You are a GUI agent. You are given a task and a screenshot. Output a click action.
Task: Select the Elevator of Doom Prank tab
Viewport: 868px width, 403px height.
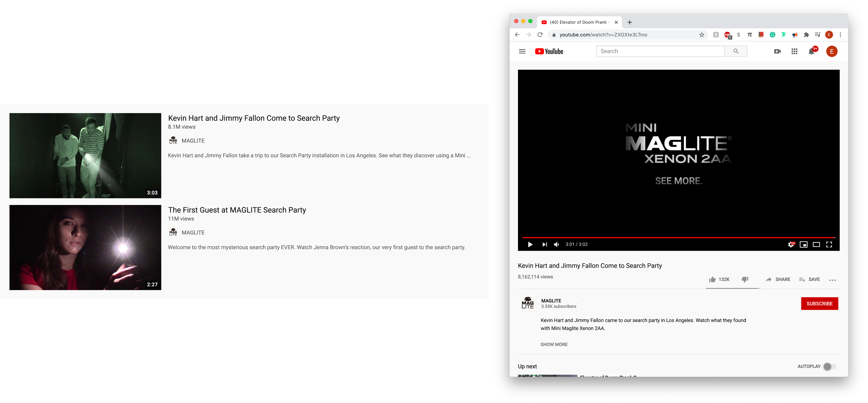point(579,22)
